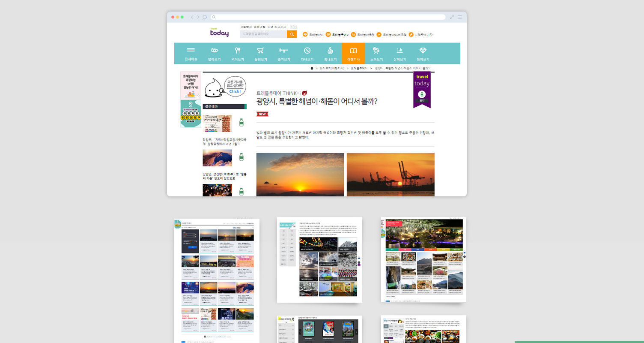Open the 살펴보기 chart menu item
Screen dimensions: 644x343
[400, 54]
